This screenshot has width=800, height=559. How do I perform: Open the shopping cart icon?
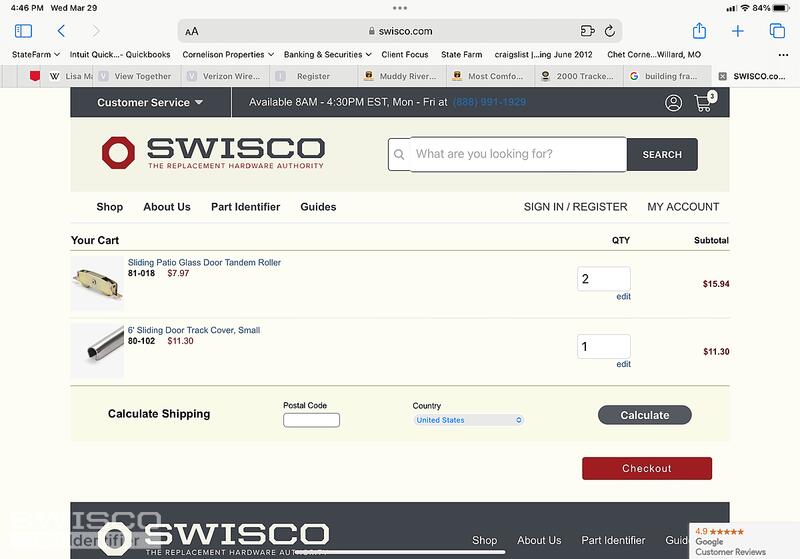pyautogui.click(x=705, y=102)
